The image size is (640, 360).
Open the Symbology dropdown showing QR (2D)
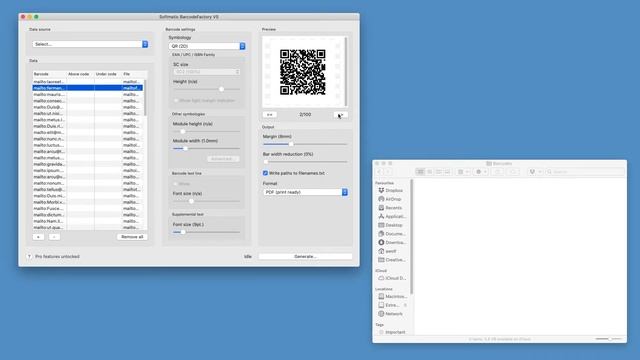(x=207, y=46)
